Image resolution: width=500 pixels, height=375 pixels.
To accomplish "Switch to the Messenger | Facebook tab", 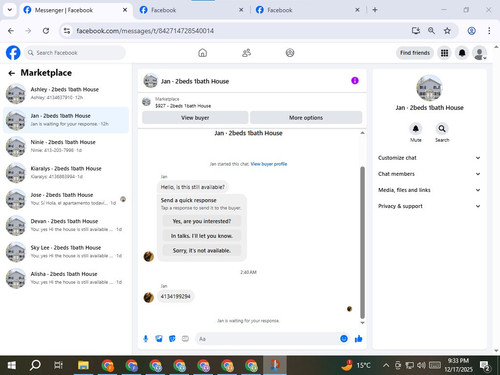I will [75, 10].
